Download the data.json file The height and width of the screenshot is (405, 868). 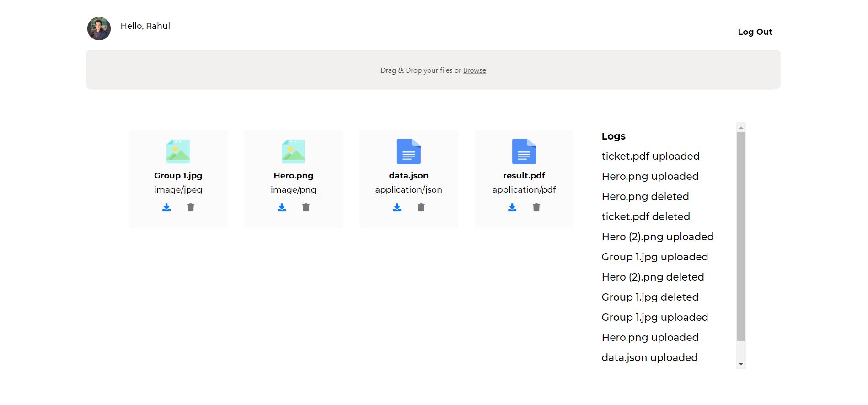[397, 208]
